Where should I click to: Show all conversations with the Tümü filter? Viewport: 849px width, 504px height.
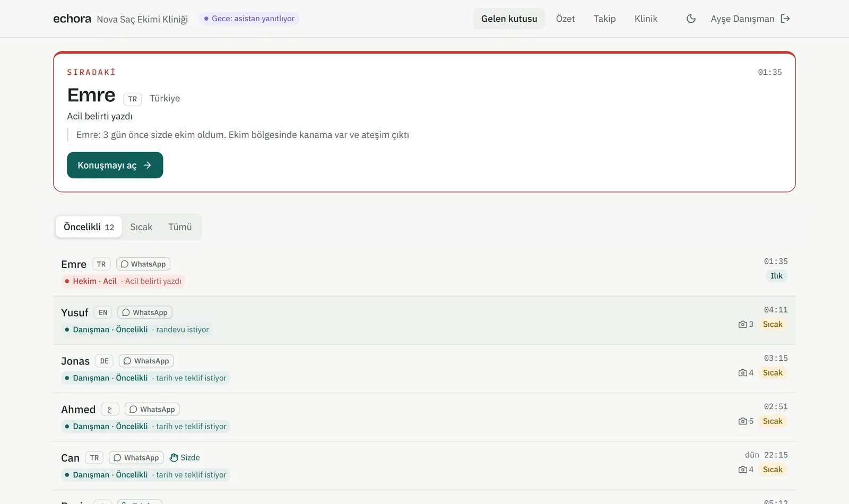tap(180, 227)
